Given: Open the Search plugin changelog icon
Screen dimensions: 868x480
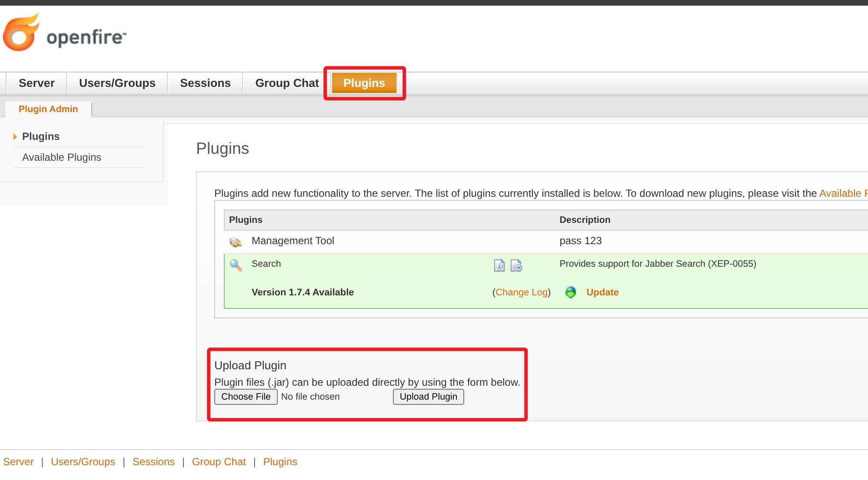Looking at the screenshot, I should point(516,265).
